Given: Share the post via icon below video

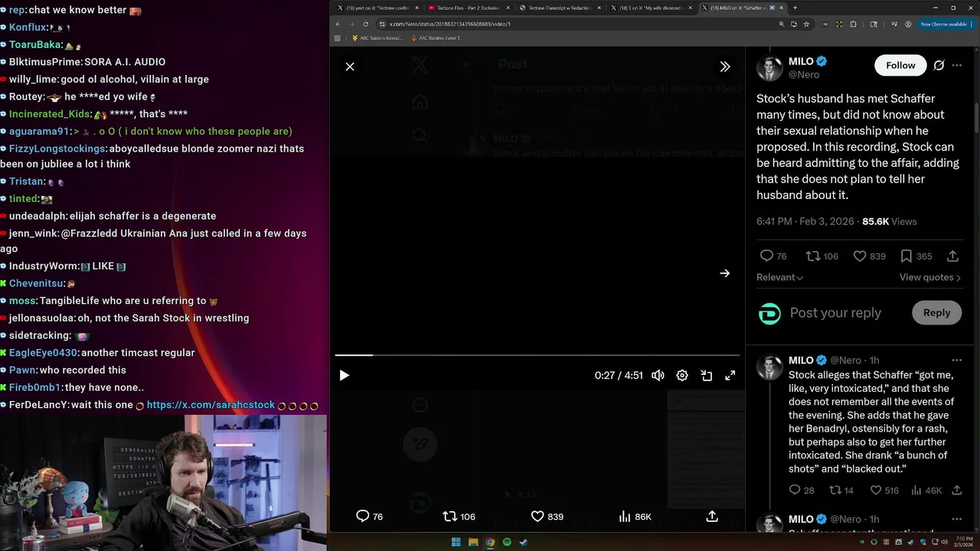Looking at the screenshot, I should [x=712, y=517].
